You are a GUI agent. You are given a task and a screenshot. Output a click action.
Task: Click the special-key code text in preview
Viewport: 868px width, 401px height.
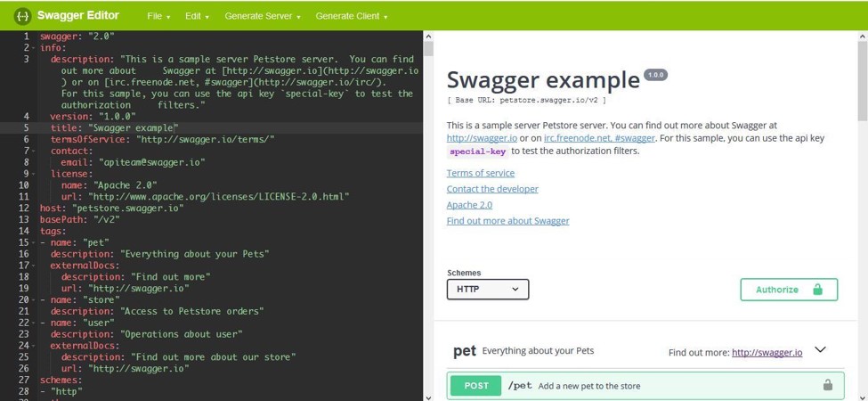[479, 151]
